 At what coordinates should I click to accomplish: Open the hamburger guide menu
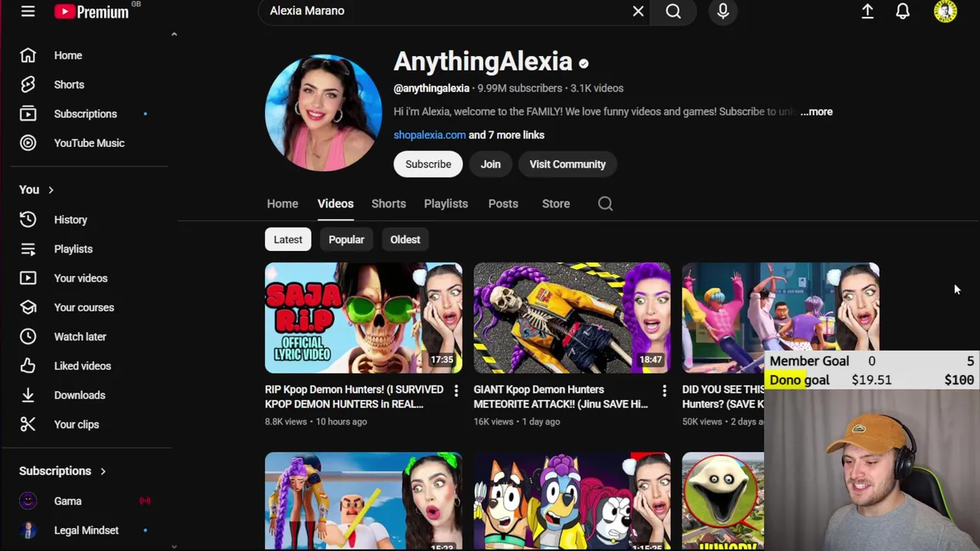(28, 11)
